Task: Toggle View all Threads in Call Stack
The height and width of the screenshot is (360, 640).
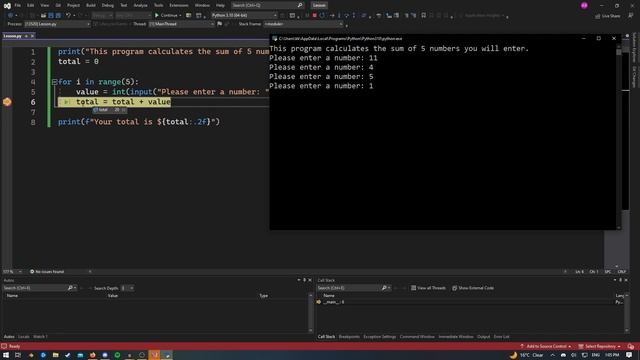Action: pyautogui.click(x=428, y=288)
